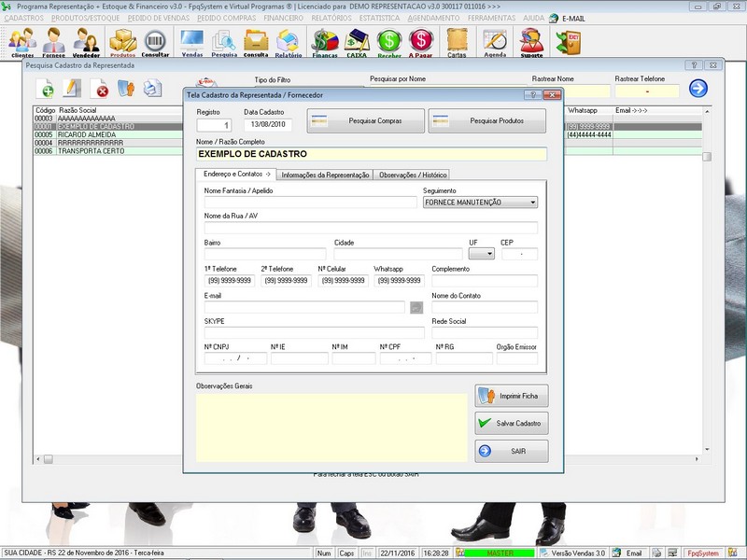Click the delete red X icon in Pesquisa window
This screenshot has width=747, height=560.
pyautogui.click(x=100, y=88)
